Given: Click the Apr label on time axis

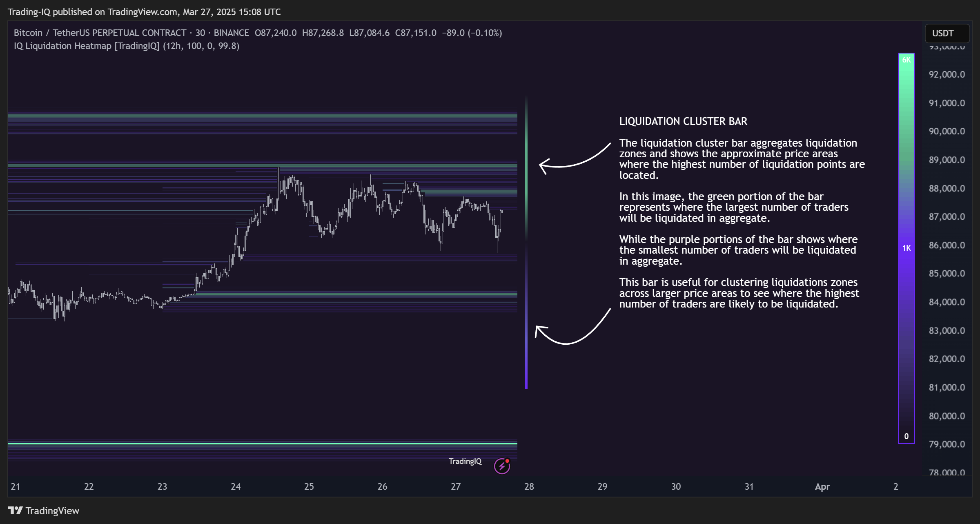Looking at the screenshot, I should coord(822,486).
